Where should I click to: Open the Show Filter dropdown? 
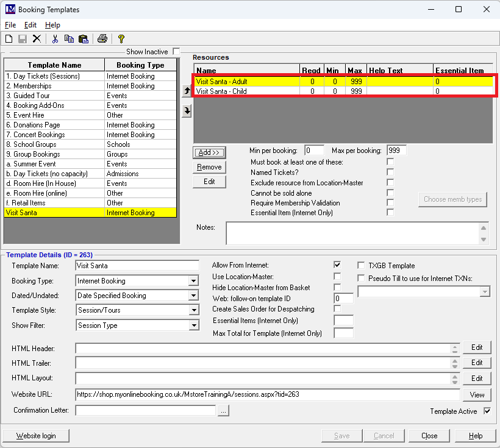tap(193, 325)
